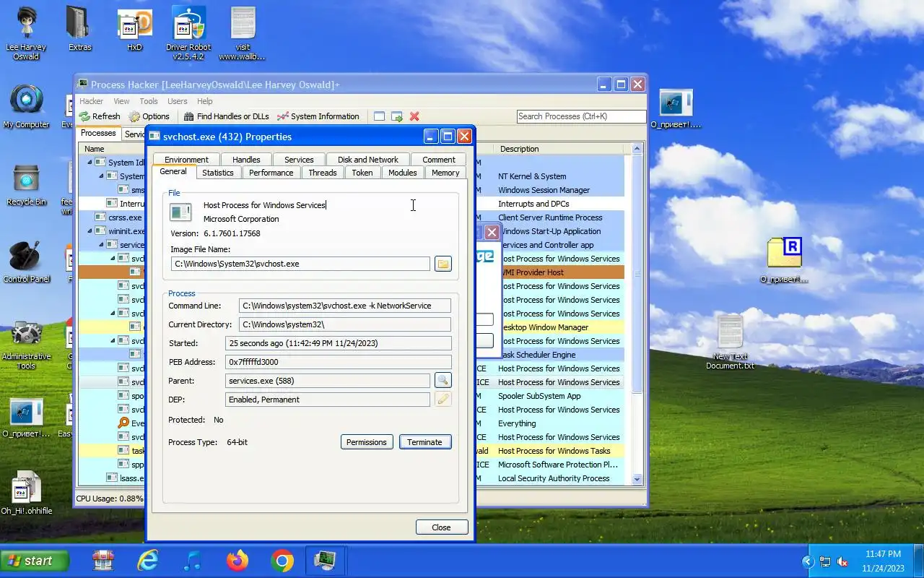The height and width of the screenshot is (578, 924).
Task: Switch to the Performance tab
Action: [271, 173]
